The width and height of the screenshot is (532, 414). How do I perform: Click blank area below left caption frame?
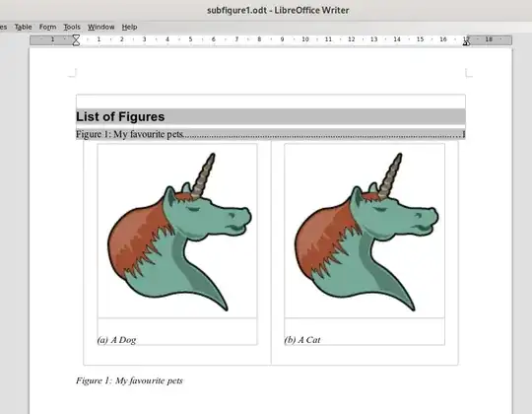pos(177,355)
